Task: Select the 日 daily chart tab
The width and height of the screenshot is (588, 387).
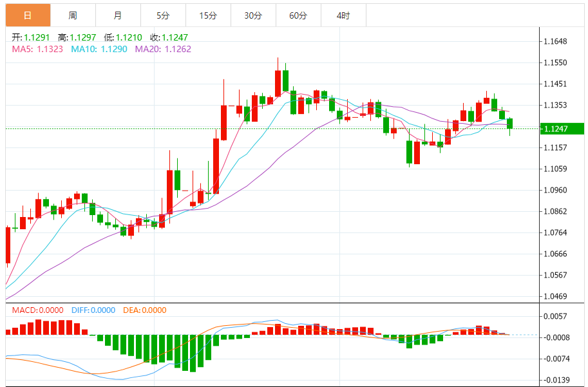Action: coord(28,15)
